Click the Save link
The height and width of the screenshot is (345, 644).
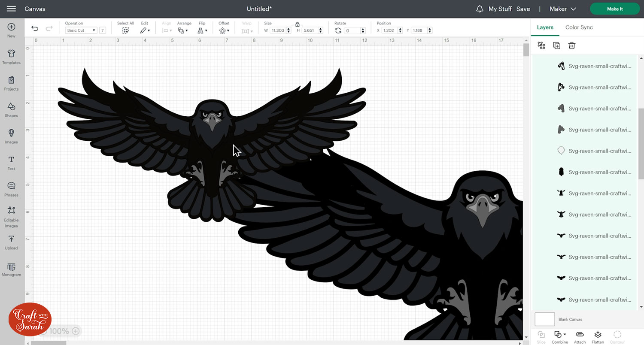(x=523, y=9)
